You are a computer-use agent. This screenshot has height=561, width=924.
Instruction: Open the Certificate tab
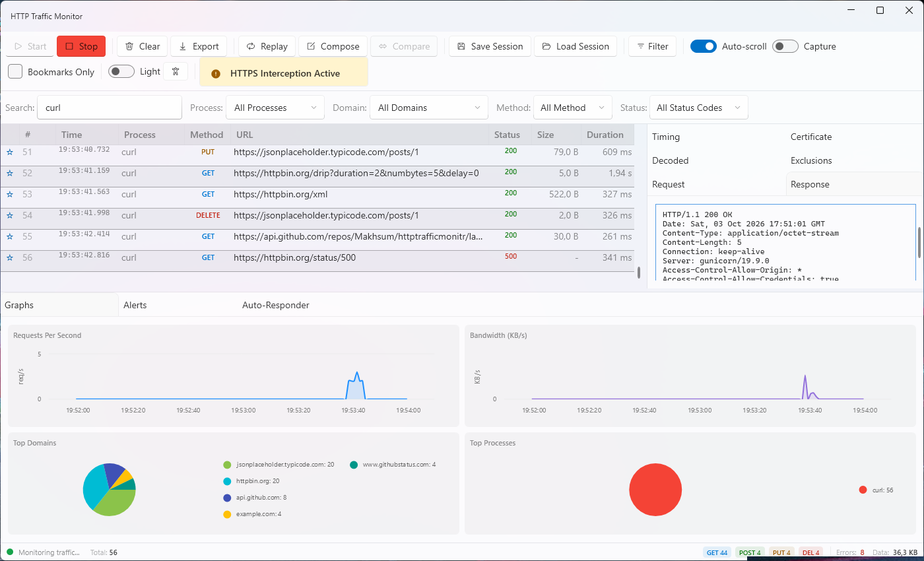click(x=854, y=137)
